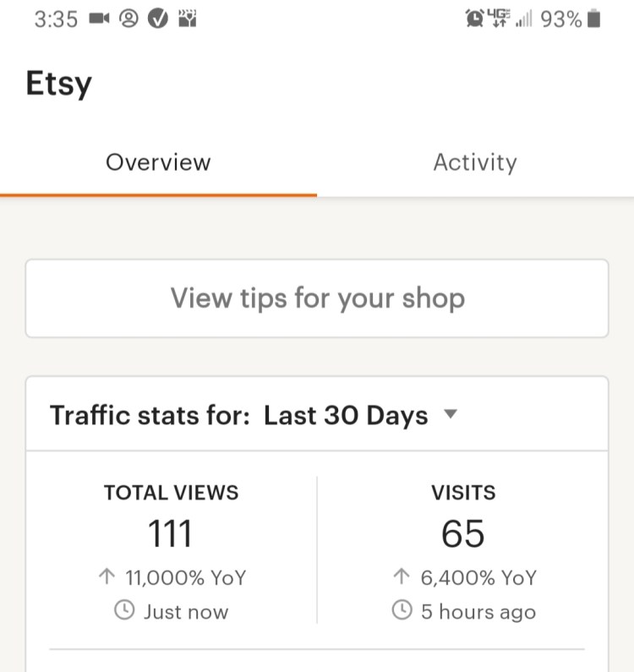The height and width of the screenshot is (672, 634).
Task: Tap the cellular signal strength bars
Action: pyautogui.click(x=523, y=19)
